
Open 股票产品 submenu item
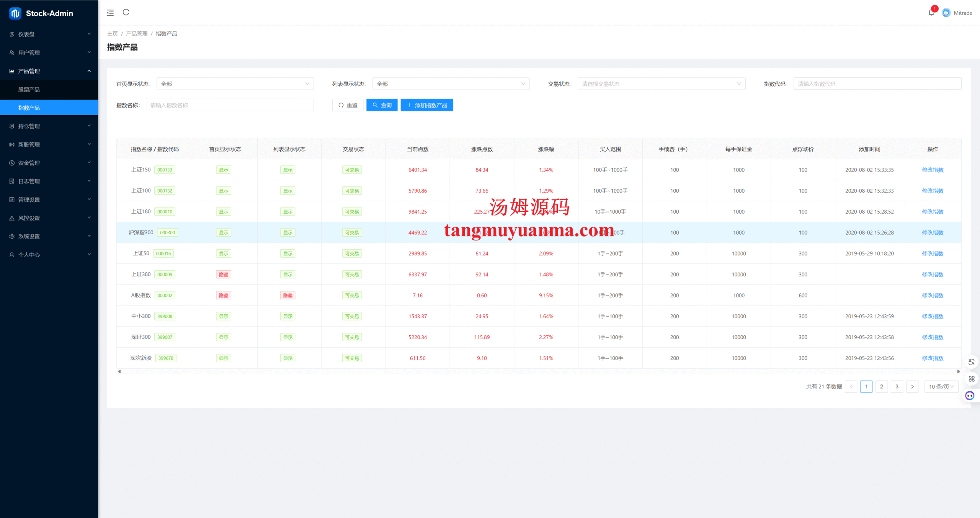(x=29, y=89)
